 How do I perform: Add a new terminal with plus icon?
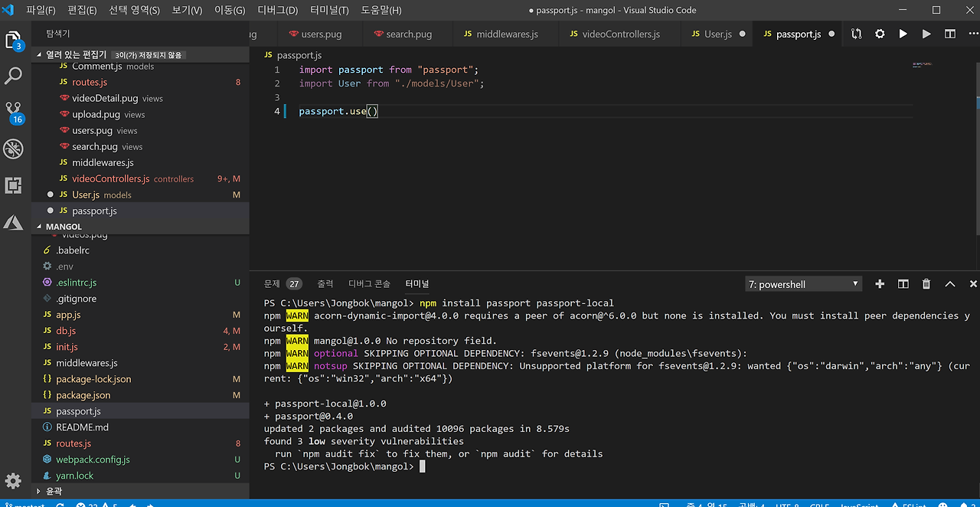pyautogui.click(x=880, y=284)
